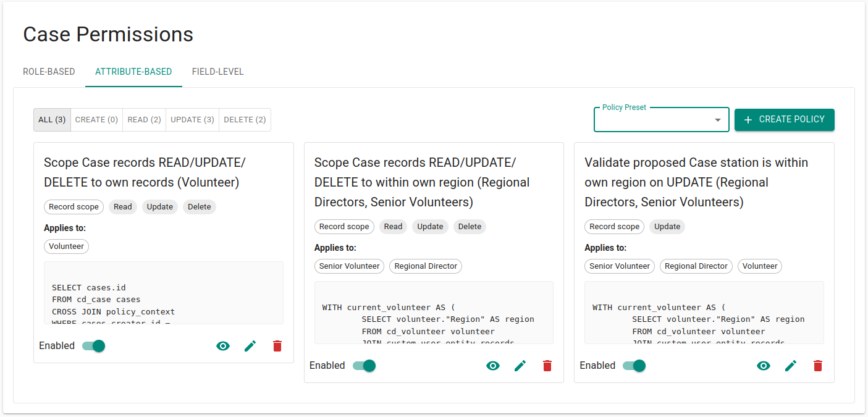Click Senior Volunteer chip on within own region card
This screenshot has height=417, width=868.
(350, 266)
